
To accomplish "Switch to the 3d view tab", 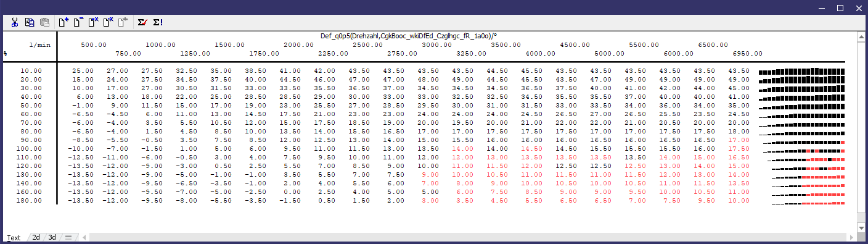I will point(52,237).
